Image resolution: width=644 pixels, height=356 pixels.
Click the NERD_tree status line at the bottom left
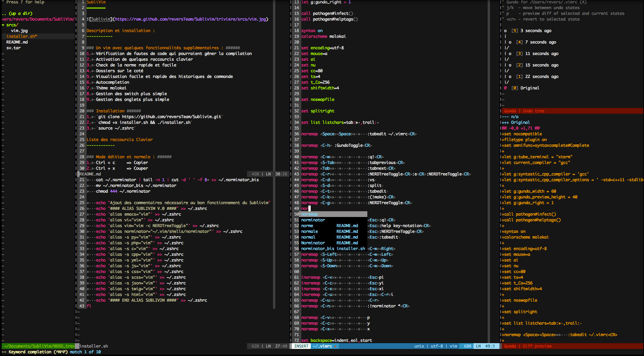[38, 346]
